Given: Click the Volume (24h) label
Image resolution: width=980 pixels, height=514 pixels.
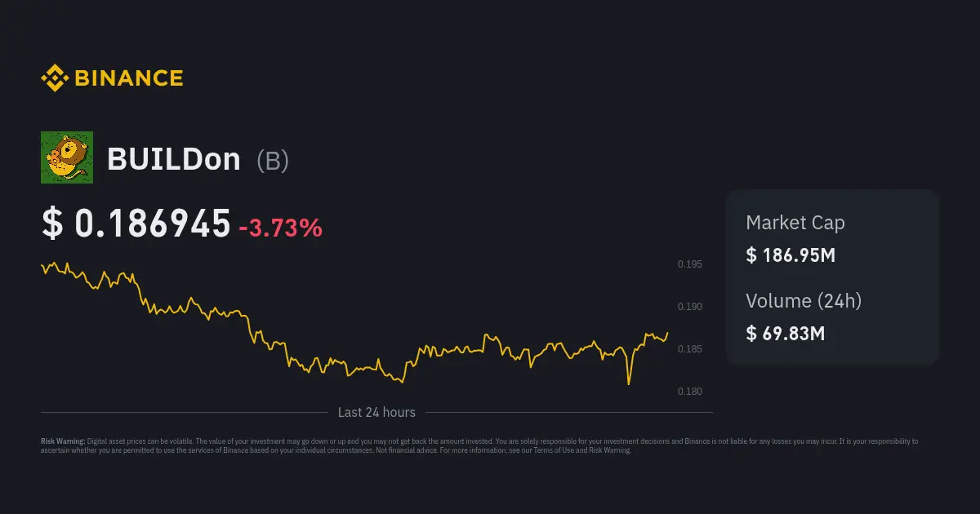Looking at the screenshot, I should [x=804, y=301].
